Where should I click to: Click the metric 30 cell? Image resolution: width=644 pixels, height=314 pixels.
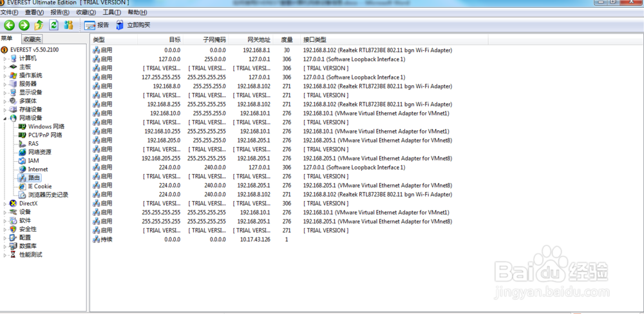tap(287, 50)
